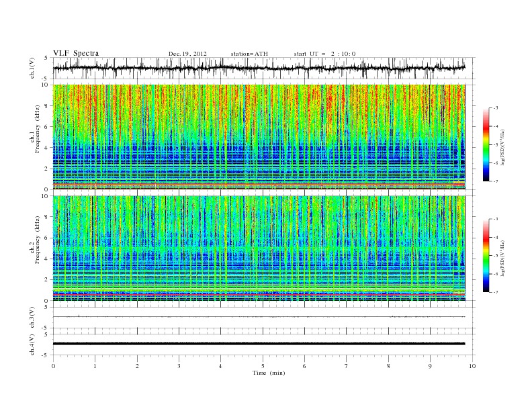
Task: Click the "Time (min)" x-axis label
Action: (x=269, y=373)
